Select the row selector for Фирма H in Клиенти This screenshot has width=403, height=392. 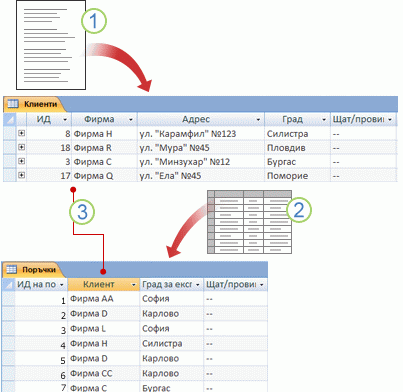[10, 134]
